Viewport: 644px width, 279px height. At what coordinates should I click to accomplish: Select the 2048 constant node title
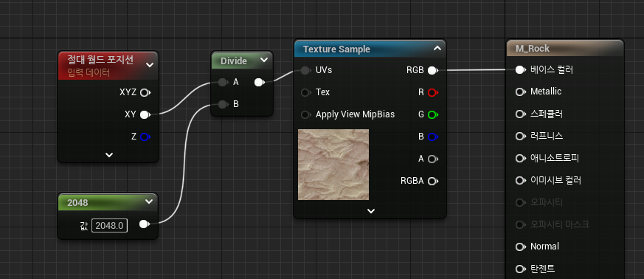point(77,202)
